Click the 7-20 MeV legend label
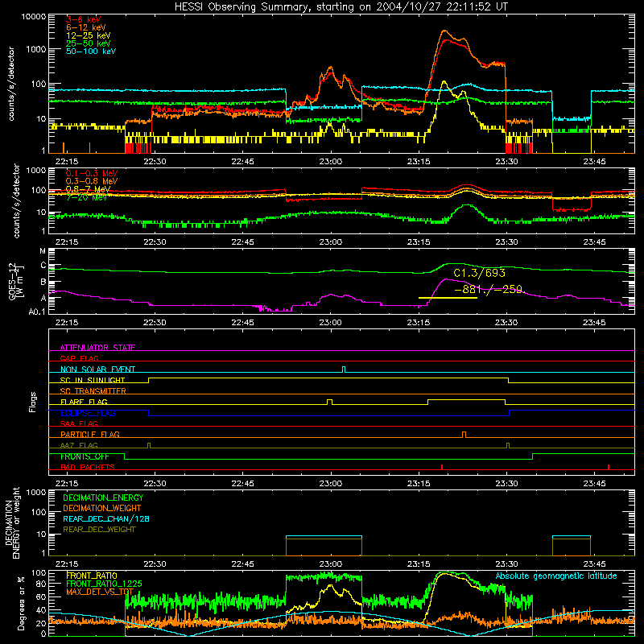Screen dimensions: 644x644 click(86, 197)
